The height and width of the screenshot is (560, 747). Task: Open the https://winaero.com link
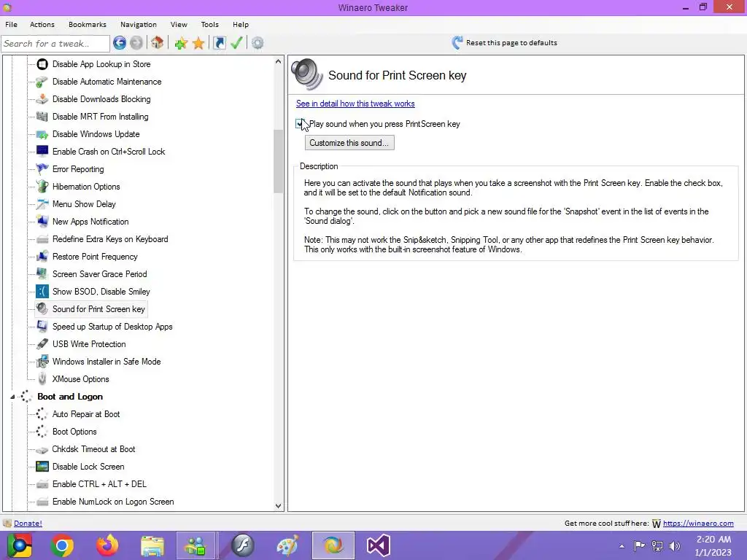(x=698, y=524)
